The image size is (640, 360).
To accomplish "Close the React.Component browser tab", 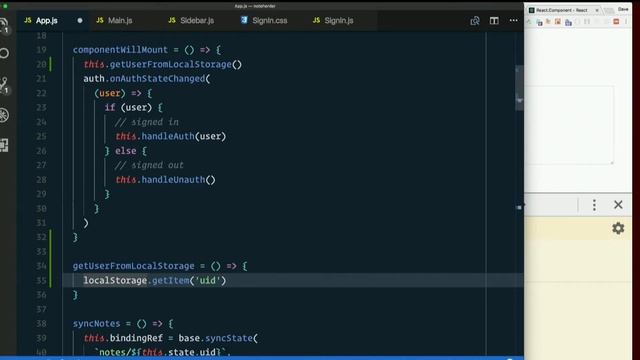I will (597, 10).
